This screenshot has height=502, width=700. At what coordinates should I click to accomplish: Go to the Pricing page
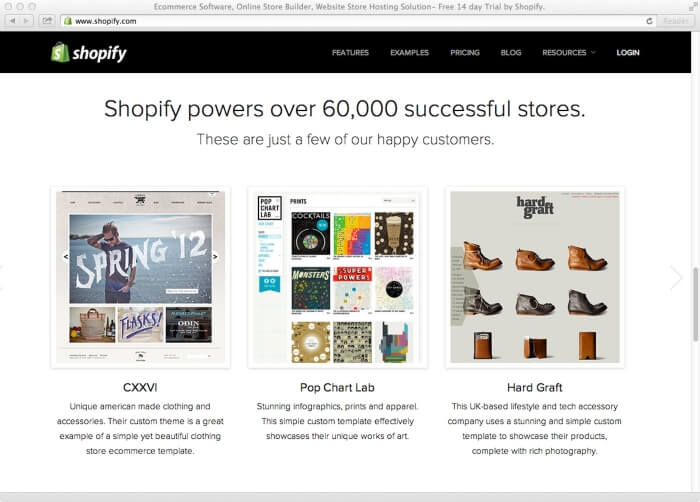[x=465, y=53]
